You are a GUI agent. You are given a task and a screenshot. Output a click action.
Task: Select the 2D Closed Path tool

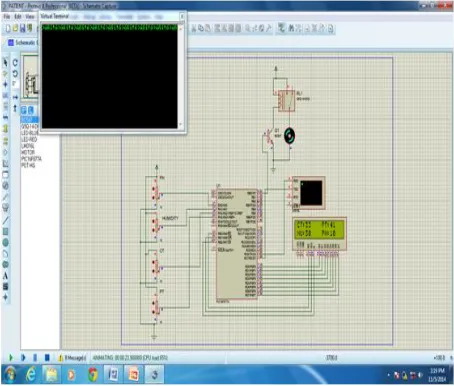(5, 265)
